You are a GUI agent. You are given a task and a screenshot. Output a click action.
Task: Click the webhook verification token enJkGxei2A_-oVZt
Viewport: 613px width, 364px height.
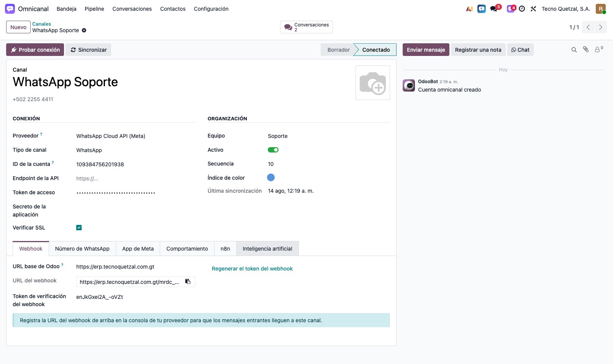click(100, 297)
